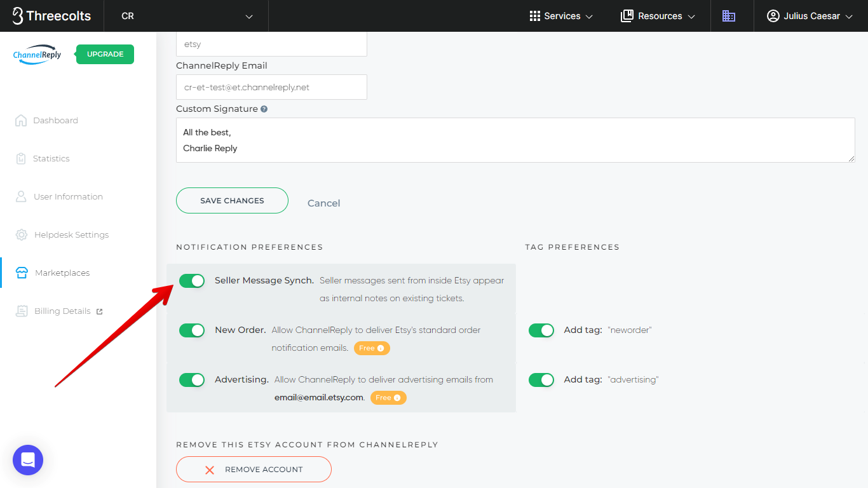
Task: Click the red X icon on Remove Account
Action: tap(210, 470)
